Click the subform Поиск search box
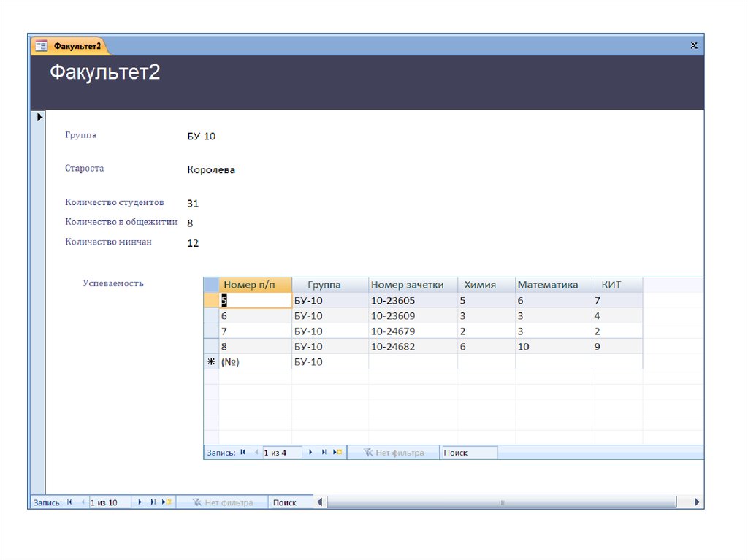Screen dimensions: 748x560 point(470,453)
